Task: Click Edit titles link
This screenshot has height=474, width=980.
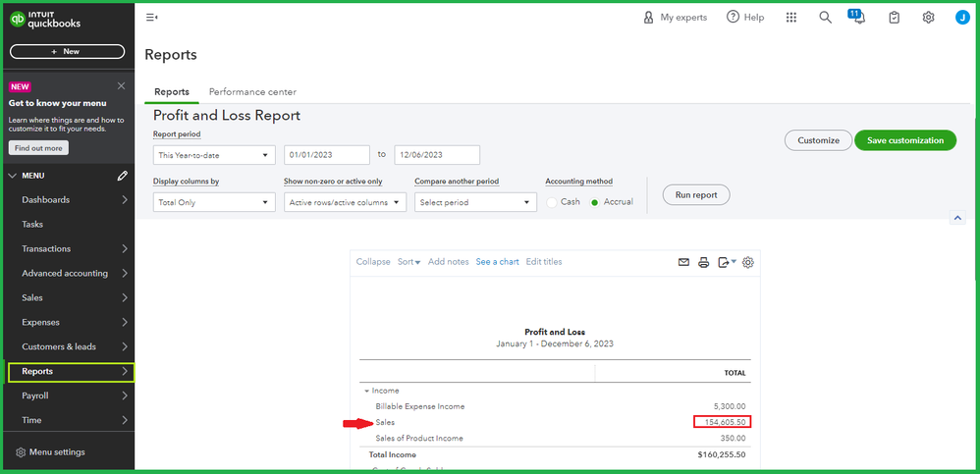Action: (544, 262)
